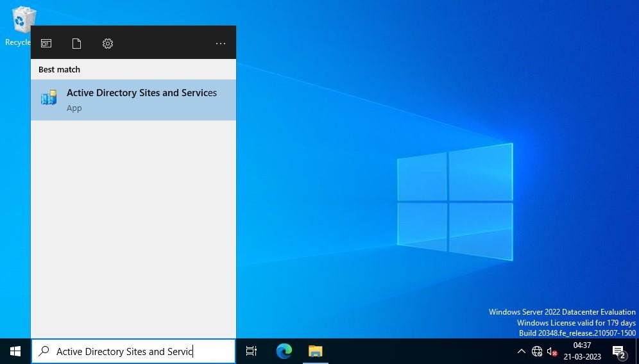Open network status tray icon

click(x=537, y=351)
